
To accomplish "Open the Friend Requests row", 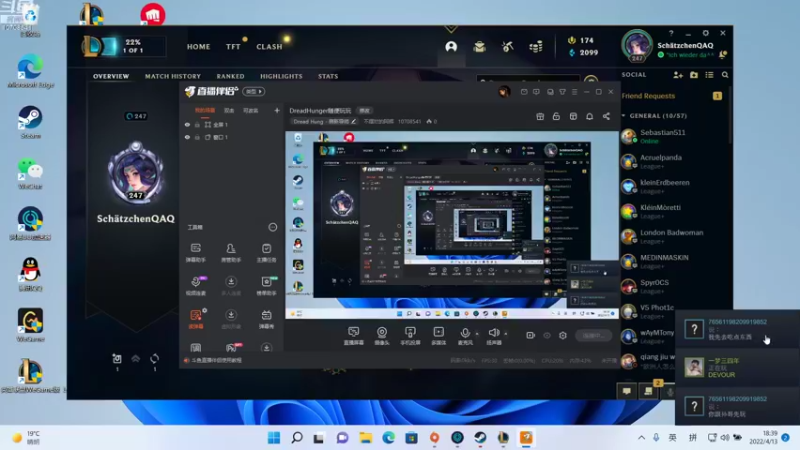I will [671, 96].
